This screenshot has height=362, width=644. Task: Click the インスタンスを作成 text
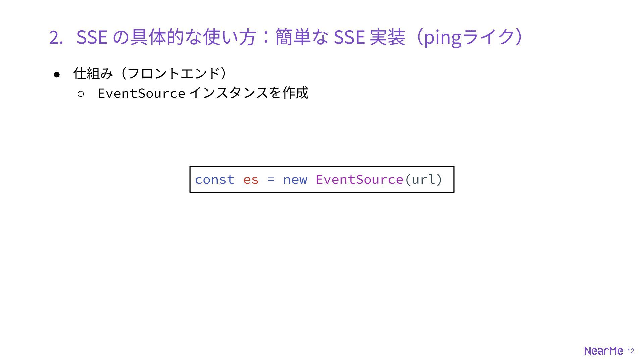point(249,93)
